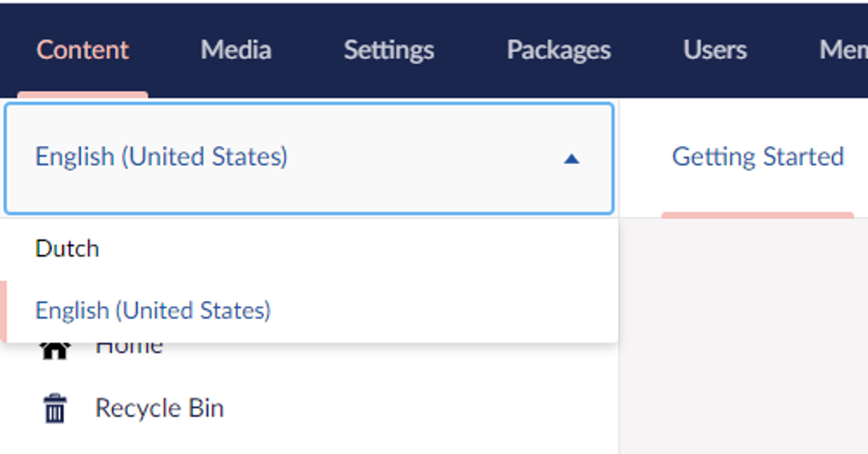This screenshot has height=454, width=868.
Task: Click the Home house icon
Action: [55, 346]
